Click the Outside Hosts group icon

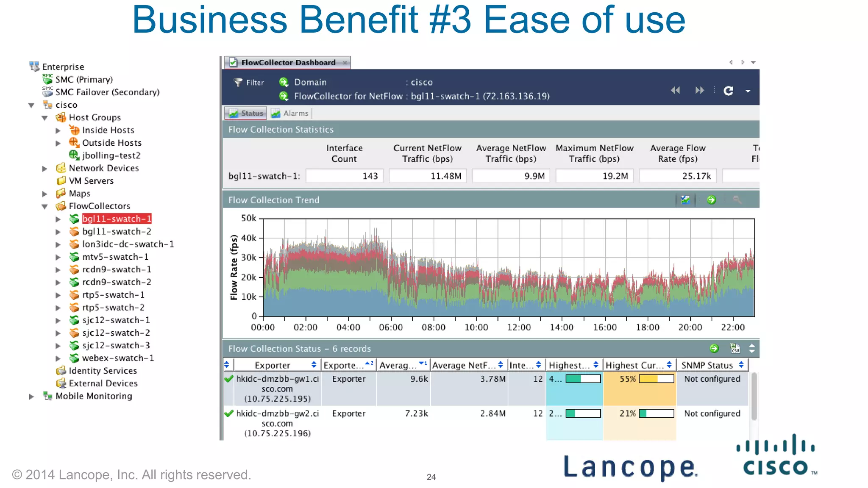[74, 143]
